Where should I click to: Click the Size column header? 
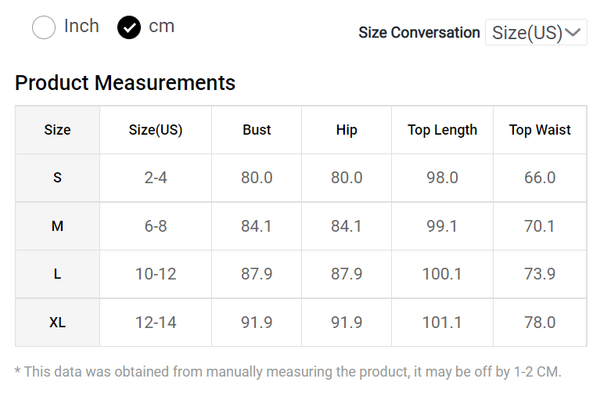pyautogui.click(x=57, y=130)
